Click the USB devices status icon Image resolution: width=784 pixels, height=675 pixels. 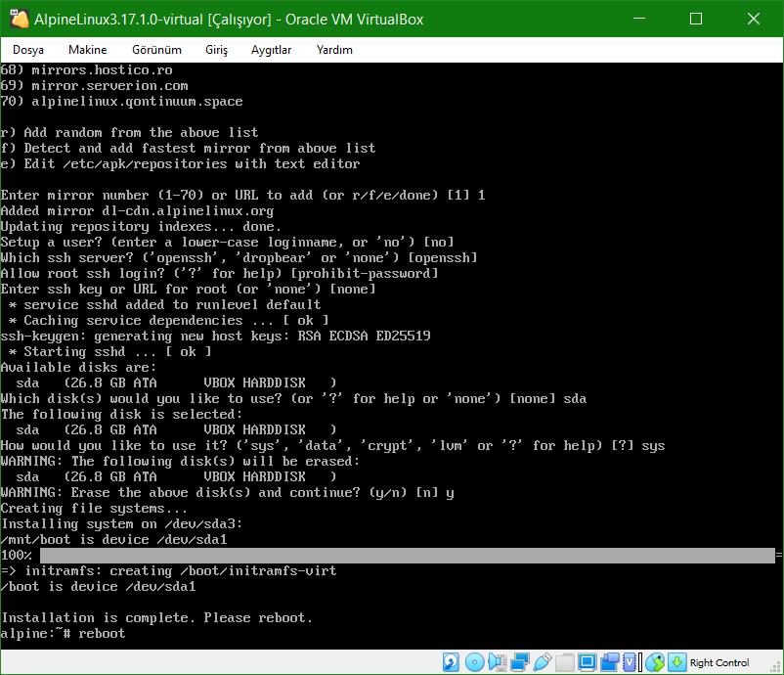pos(543,662)
